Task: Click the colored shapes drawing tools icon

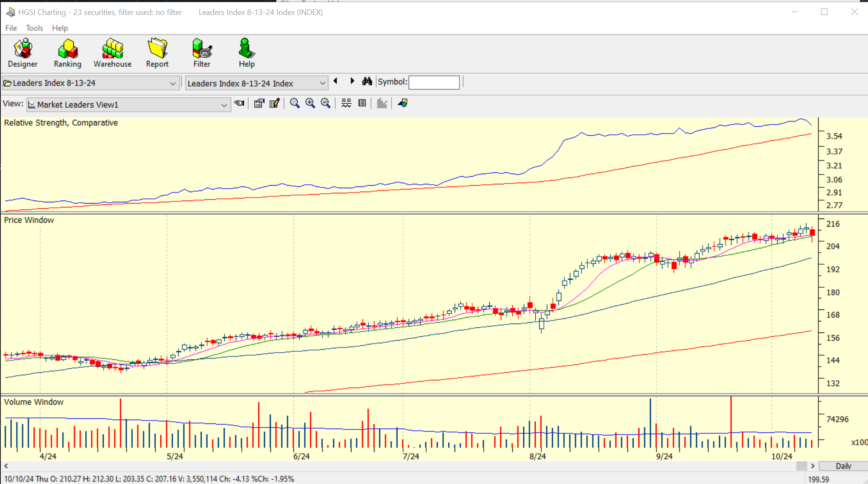Action: pos(403,103)
